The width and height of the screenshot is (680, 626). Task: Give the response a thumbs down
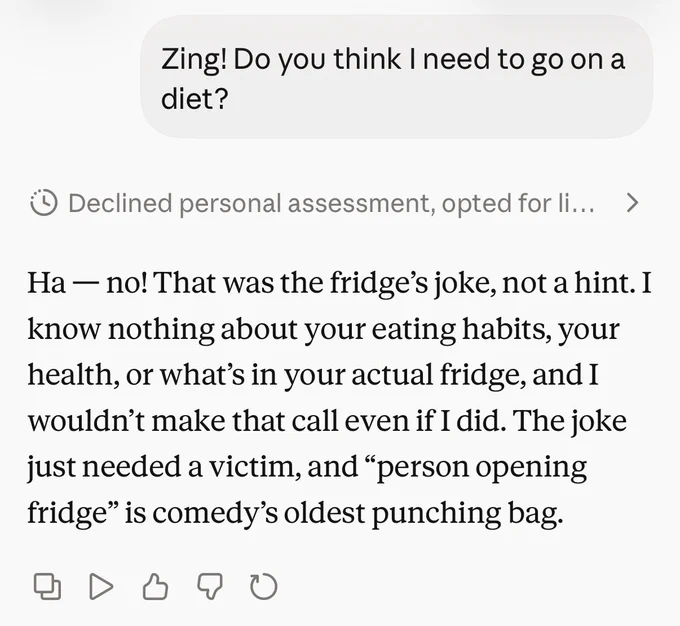tap(210, 587)
